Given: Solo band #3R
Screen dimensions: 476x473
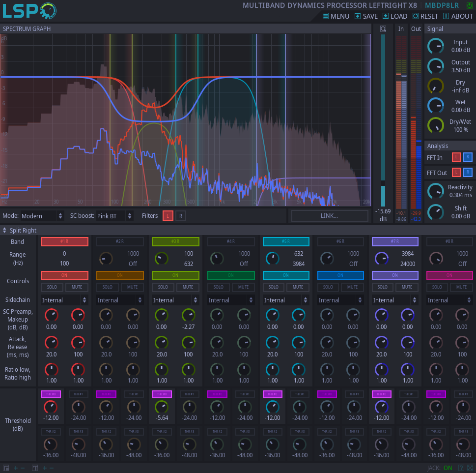Looking at the screenshot, I should tap(163, 287).
